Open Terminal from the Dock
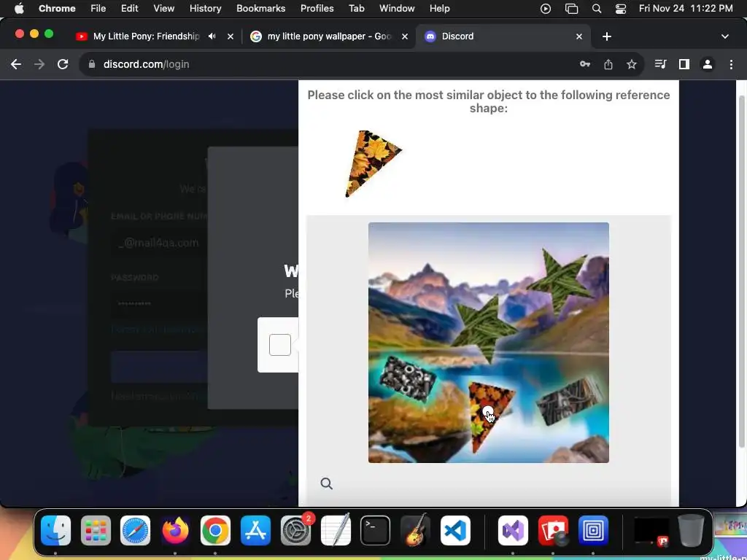 point(376,530)
